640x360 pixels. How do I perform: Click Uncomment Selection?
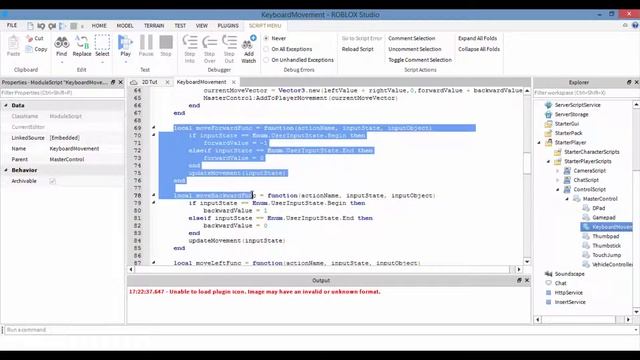pos(415,49)
